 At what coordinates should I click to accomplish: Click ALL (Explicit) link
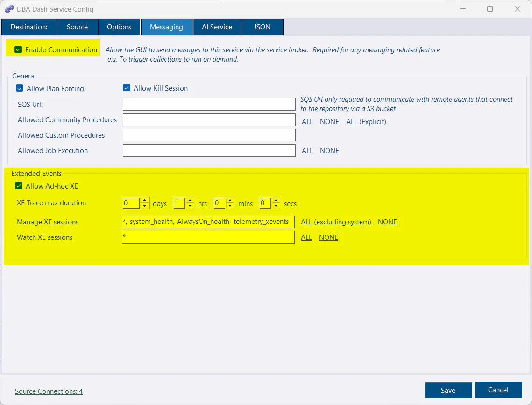pyautogui.click(x=366, y=122)
